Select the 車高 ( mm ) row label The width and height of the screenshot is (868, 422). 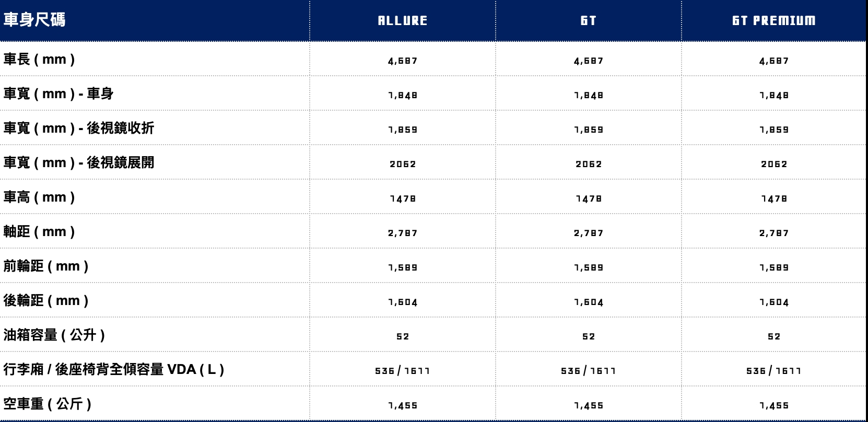[x=39, y=197]
